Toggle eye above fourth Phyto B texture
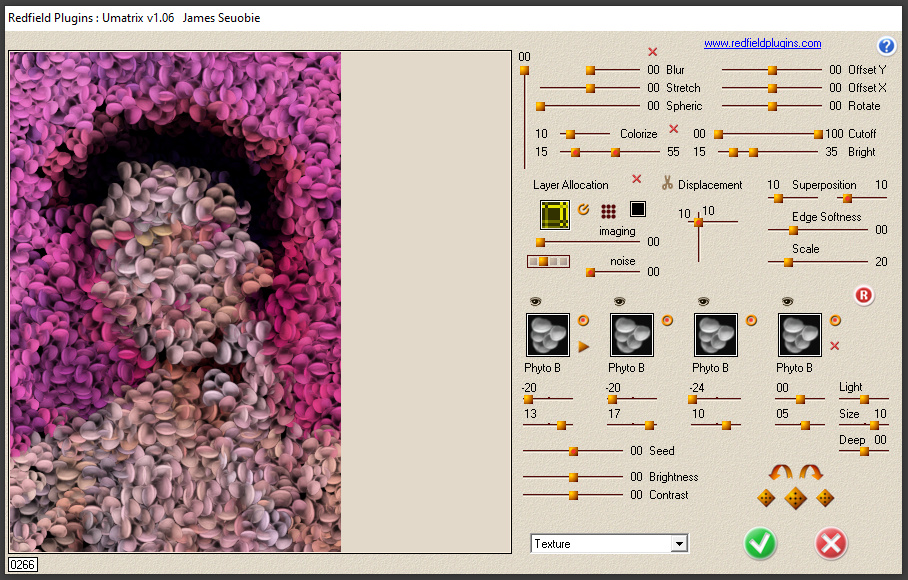 pos(787,302)
